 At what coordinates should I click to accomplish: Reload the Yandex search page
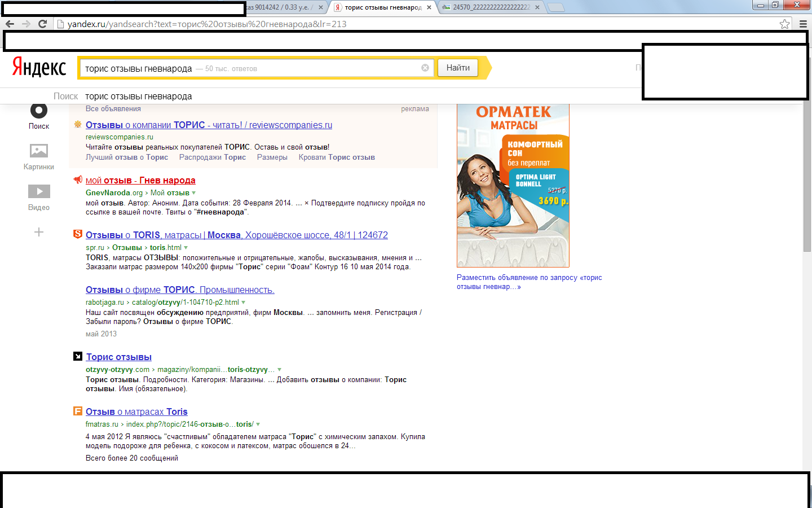point(42,24)
